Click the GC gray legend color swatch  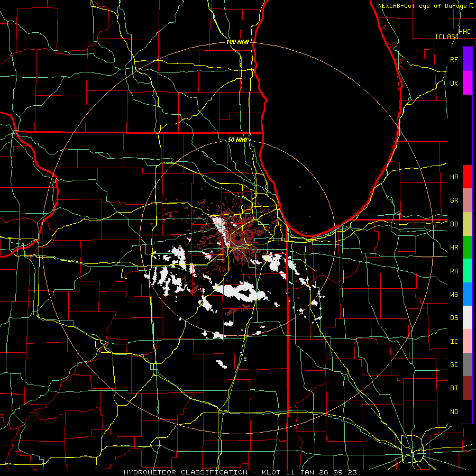click(467, 364)
